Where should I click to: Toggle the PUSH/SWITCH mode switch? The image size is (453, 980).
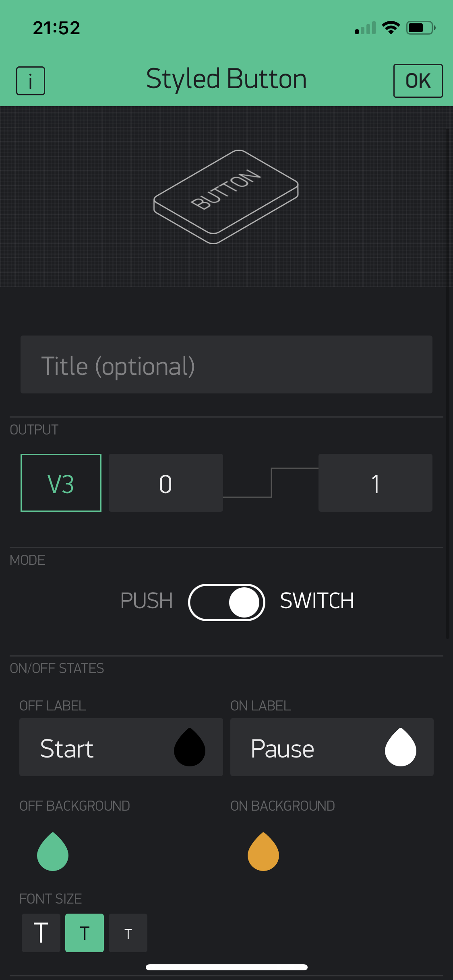coord(226,602)
